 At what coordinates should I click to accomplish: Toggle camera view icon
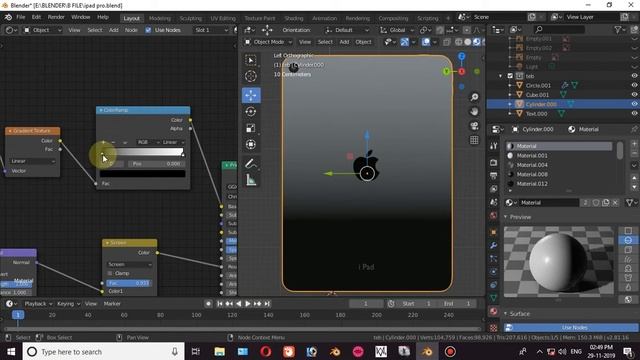click(474, 126)
